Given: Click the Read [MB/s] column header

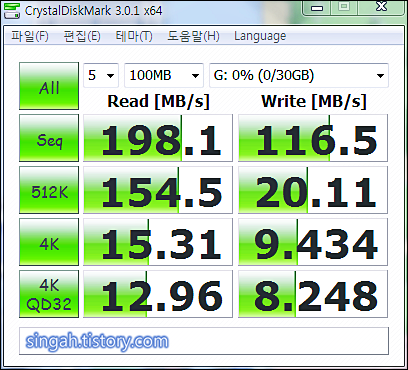Looking at the screenshot, I should [158, 101].
